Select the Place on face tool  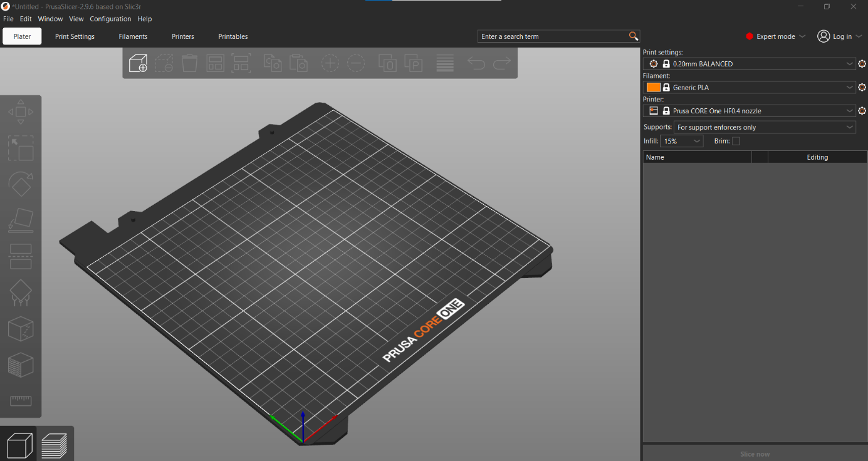click(21, 220)
